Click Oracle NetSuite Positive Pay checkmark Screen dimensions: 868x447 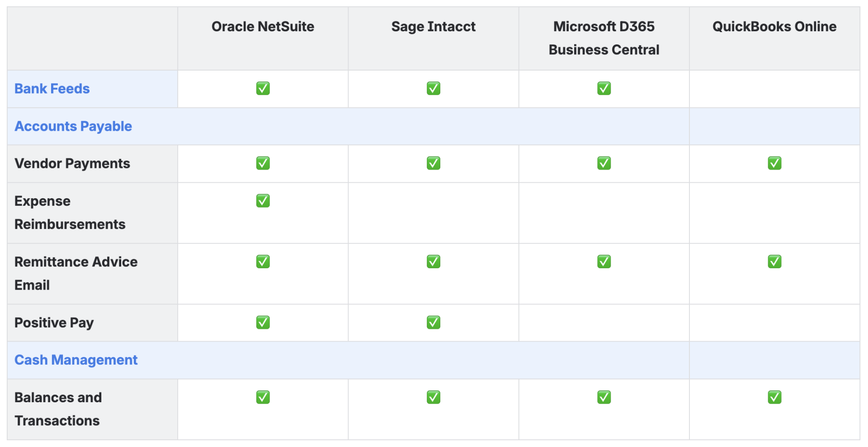pyautogui.click(x=263, y=322)
